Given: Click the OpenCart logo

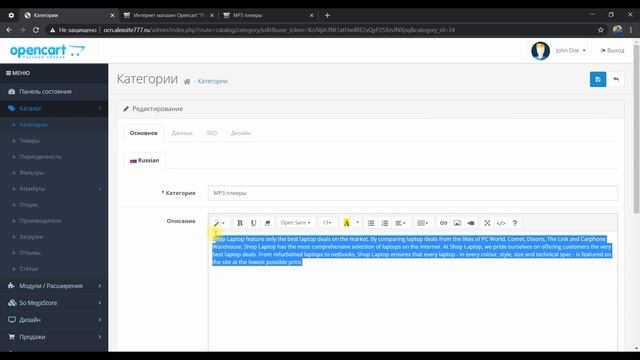Looking at the screenshot, I should pos(47,51).
